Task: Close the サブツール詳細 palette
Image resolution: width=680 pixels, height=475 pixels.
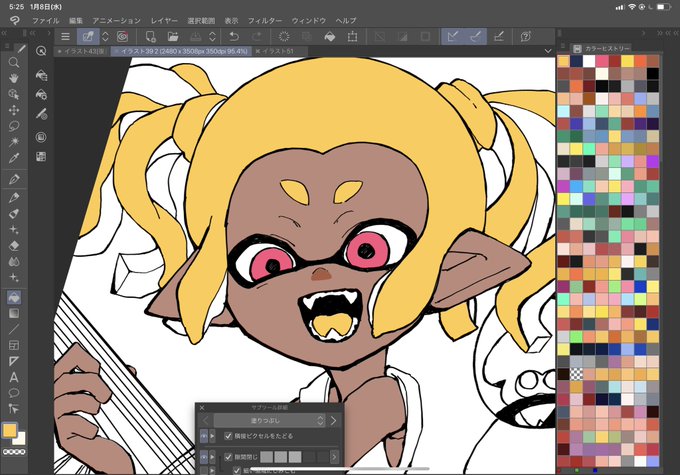Action: coord(202,408)
